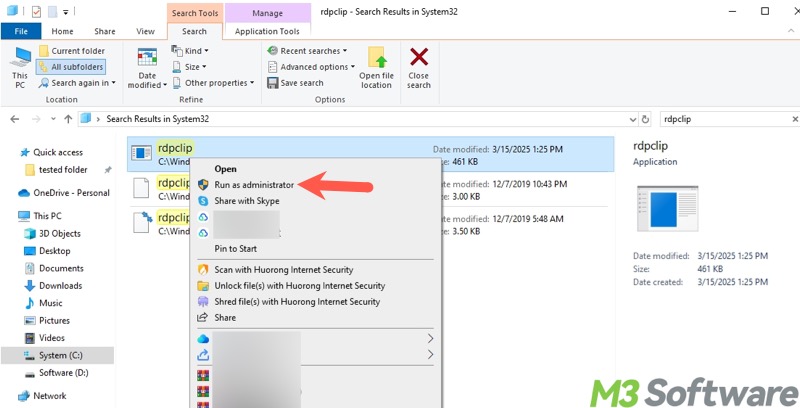Click the red Close search icon
Screen dimensions: 800x408
pyautogui.click(x=419, y=57)
